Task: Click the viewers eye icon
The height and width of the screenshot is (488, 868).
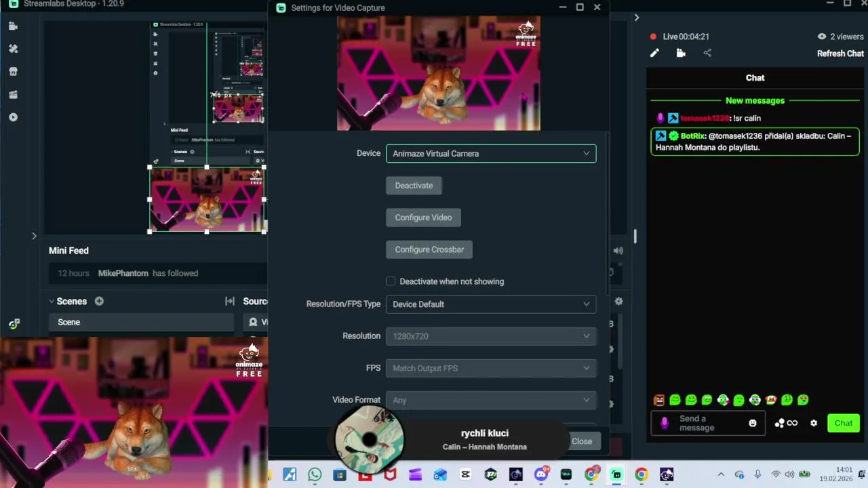Action: coord(822,37)
